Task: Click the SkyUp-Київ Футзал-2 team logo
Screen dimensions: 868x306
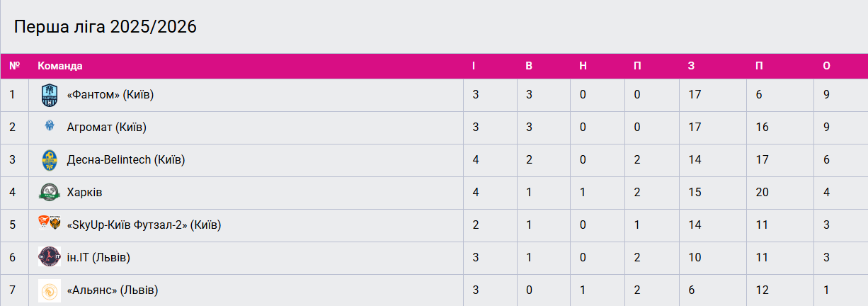Action: [x=49, y=225]
